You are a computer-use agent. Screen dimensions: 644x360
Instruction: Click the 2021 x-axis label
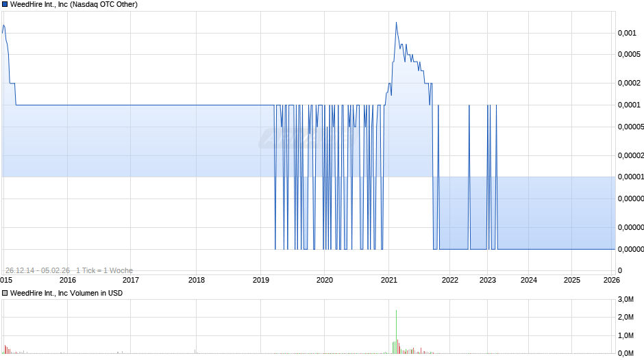pyautogui.click(x=389, y=280)
